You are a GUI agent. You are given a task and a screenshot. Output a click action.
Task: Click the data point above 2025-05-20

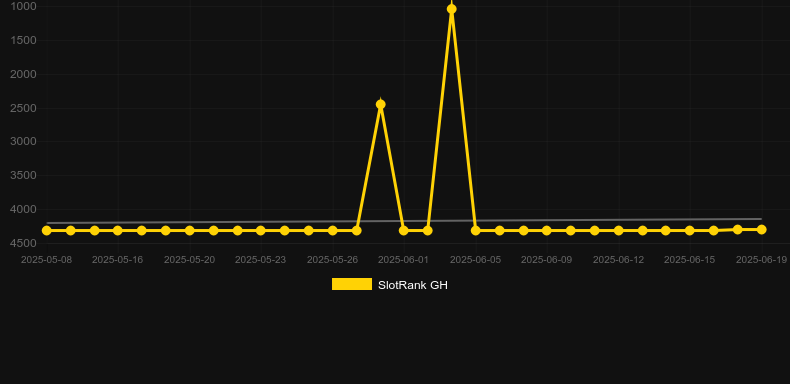[x=189, y=230]
